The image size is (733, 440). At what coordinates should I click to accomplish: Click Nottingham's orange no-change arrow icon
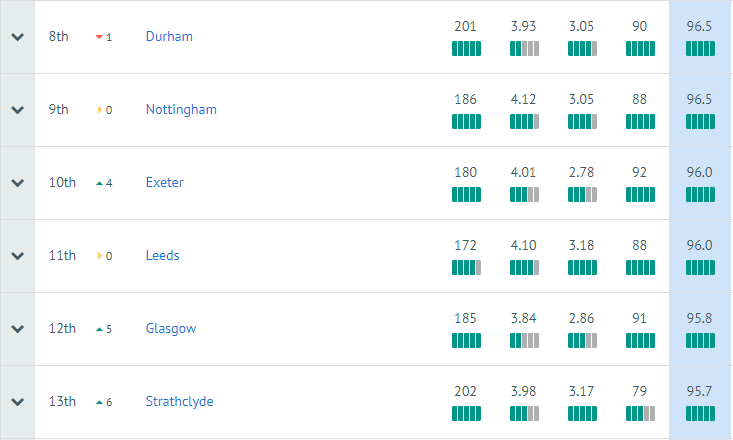point(100,110)
